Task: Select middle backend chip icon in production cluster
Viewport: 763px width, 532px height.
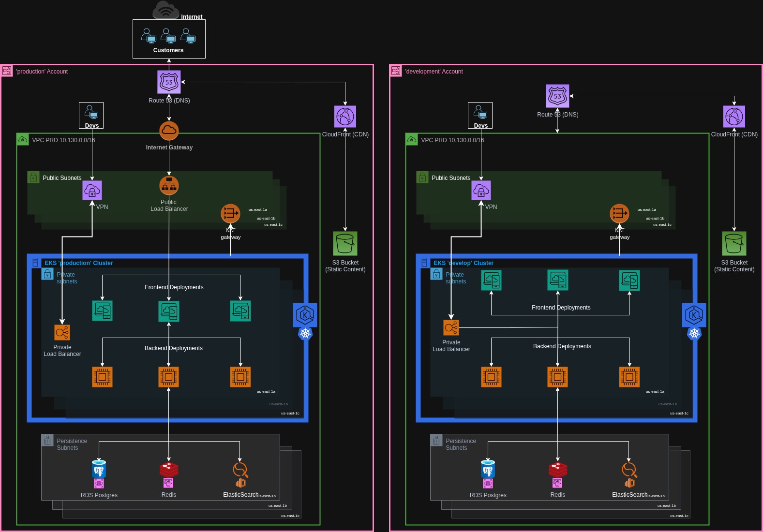Action: coord(169,377)
